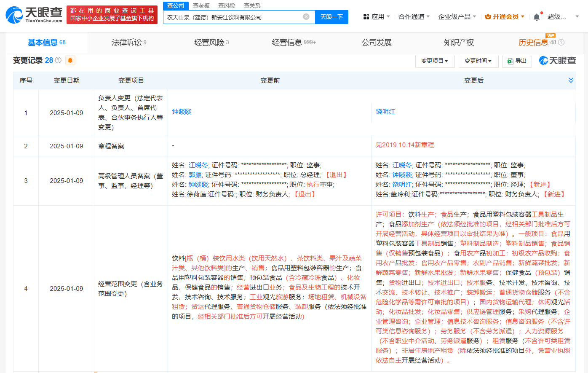Select the 公司发展 section tab
Image resolution: width=588 pixels, height=373 pixels.
pos(377,42)
